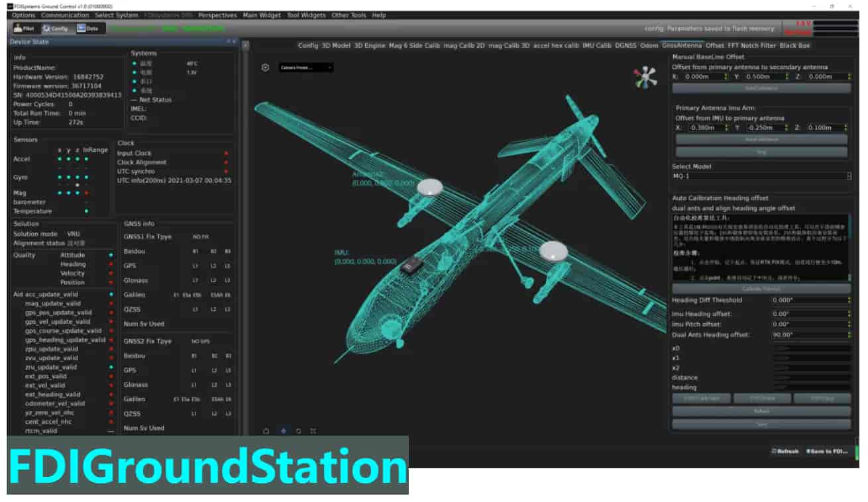Open the IMU Calib tab
Viewport: 868px width, 502px height.
pos(596,46)
